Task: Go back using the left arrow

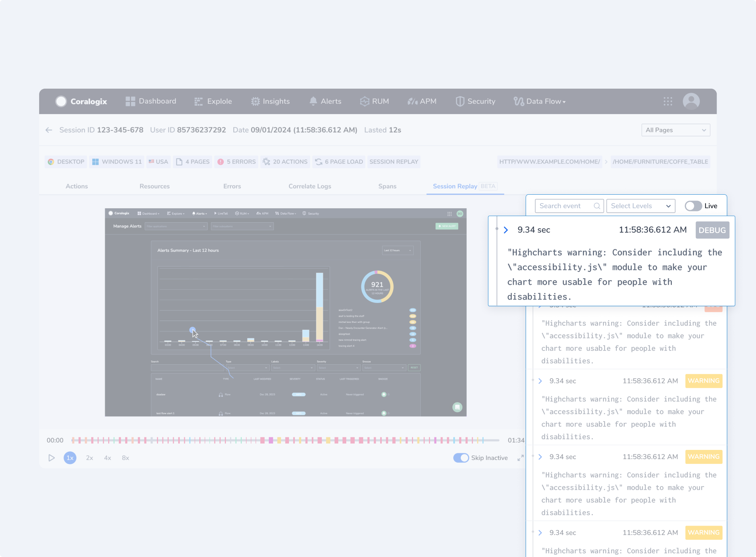Action: [49, 130]
